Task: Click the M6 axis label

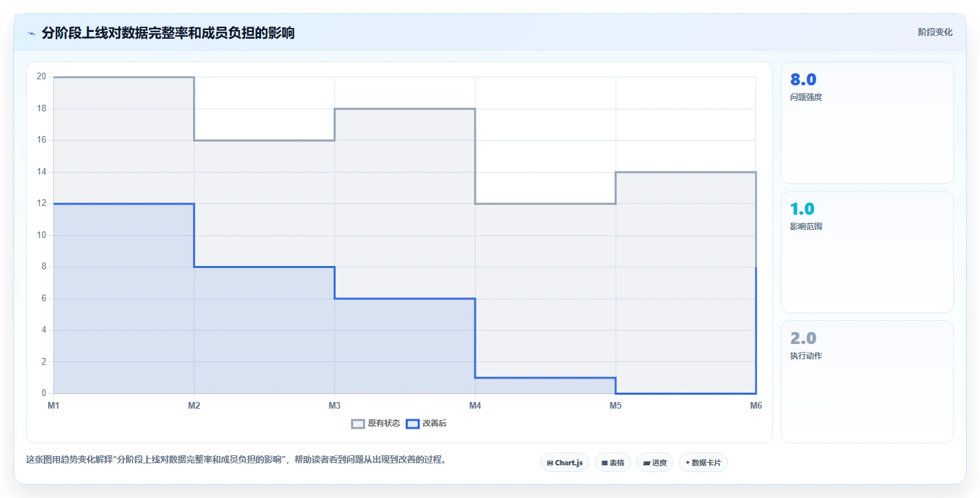Action: (x=755, y=405)
